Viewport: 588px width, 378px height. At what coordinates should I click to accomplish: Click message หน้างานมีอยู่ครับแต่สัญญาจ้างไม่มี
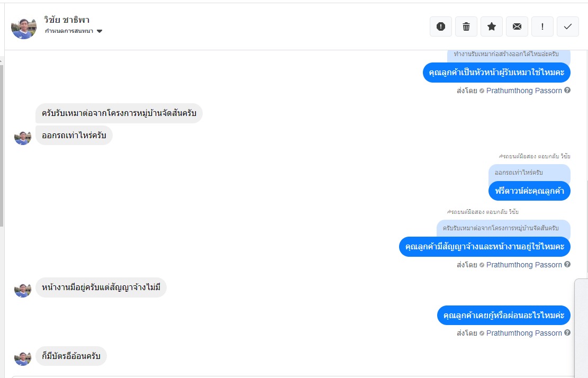click(x=101, y=287)
